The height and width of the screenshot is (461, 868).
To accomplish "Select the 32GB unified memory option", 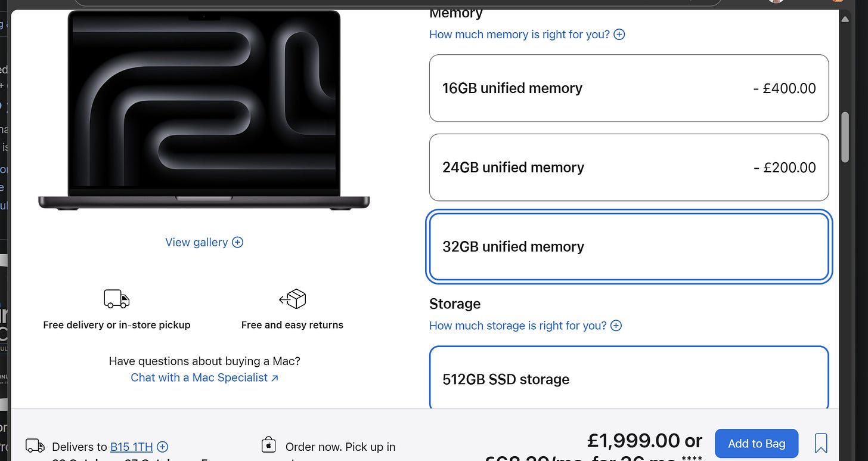I will [629, 247].
